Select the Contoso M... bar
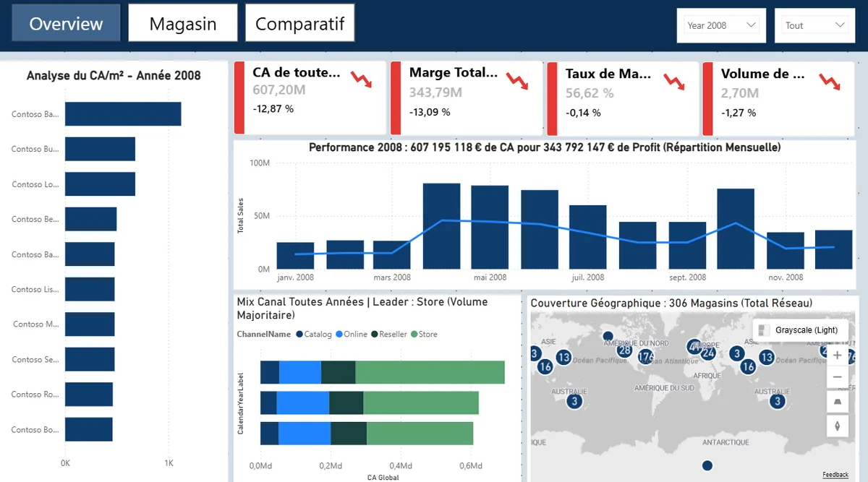The image size is (868, 482). 90,324
